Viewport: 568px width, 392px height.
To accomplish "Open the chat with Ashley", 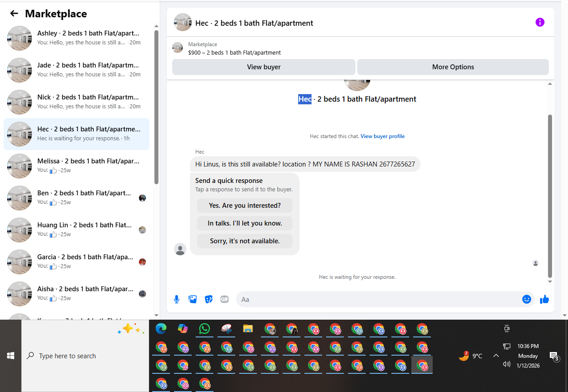I will (x=76, y=38).
